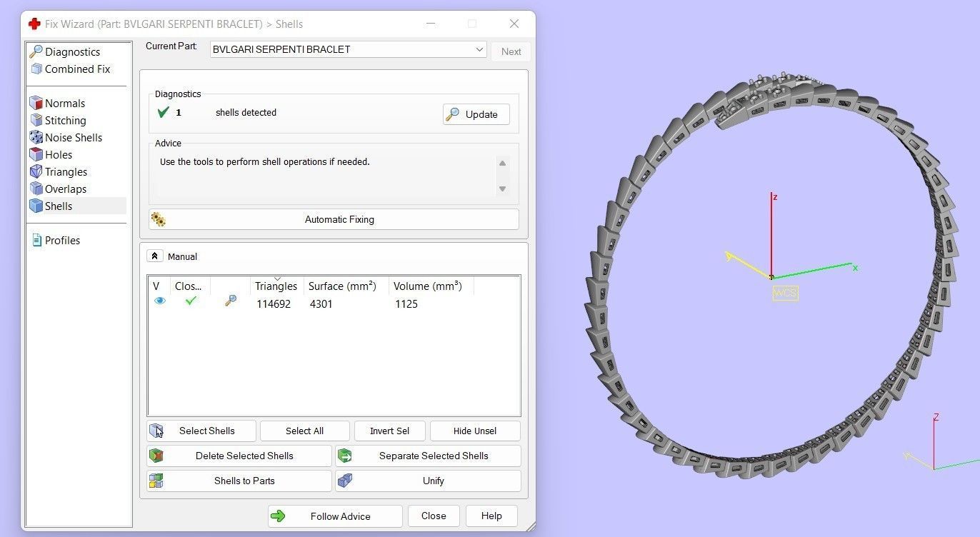The height and width of the screenshot is (537, 980).
Task: Click Update to refresh diagnostics
Action: [476, 114]
